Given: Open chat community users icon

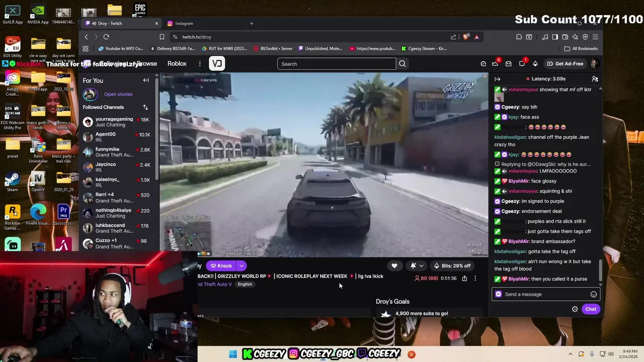Looking at the screenshot, I should [x=595, y=79].
